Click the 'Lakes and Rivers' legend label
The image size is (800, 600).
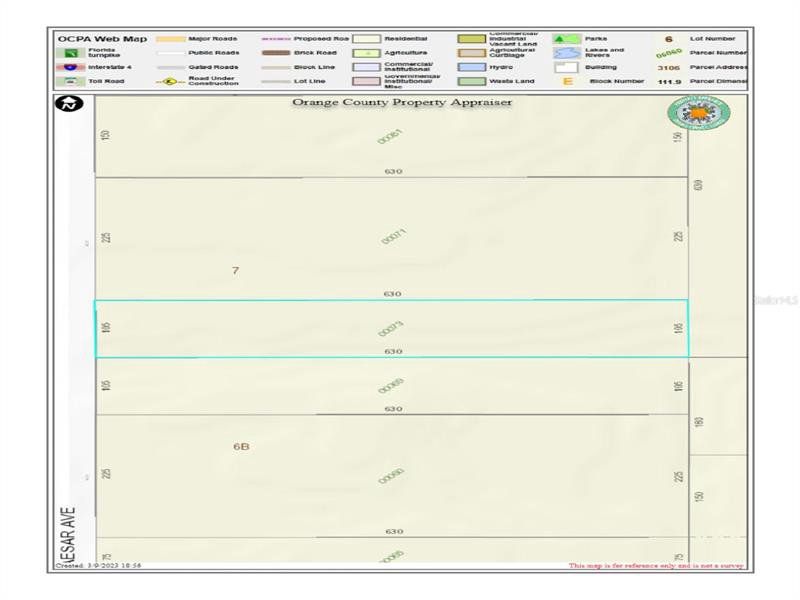click(605, 53)
